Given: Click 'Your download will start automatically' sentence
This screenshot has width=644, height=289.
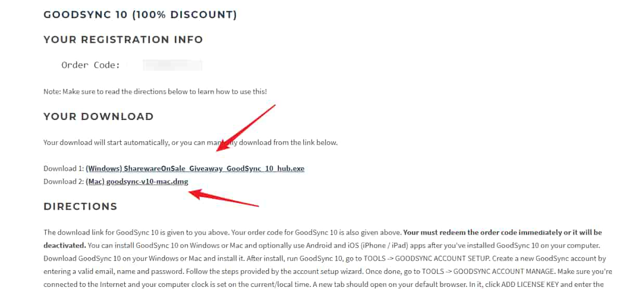Looking at the screenshot, I should 190,142.
